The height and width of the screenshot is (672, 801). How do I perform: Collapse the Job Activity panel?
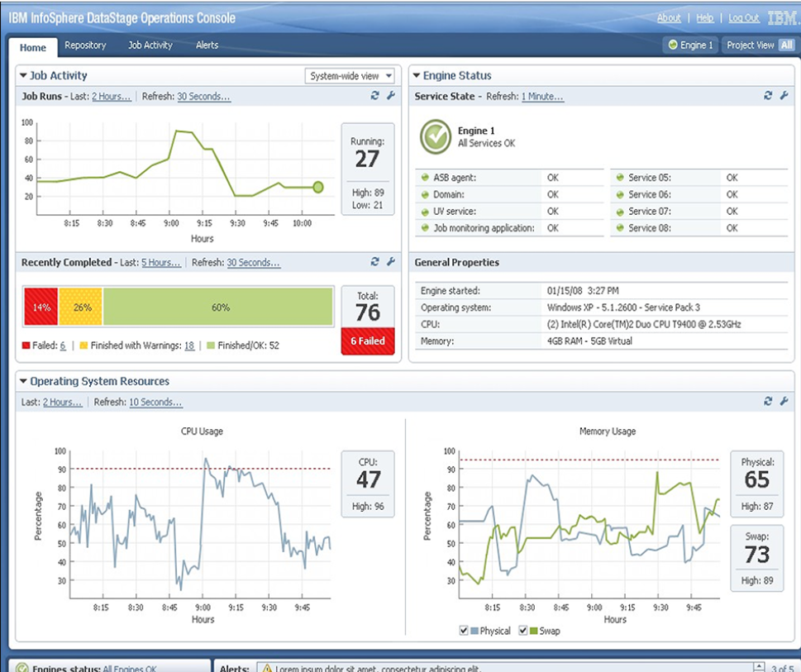(x=23, y=75)
